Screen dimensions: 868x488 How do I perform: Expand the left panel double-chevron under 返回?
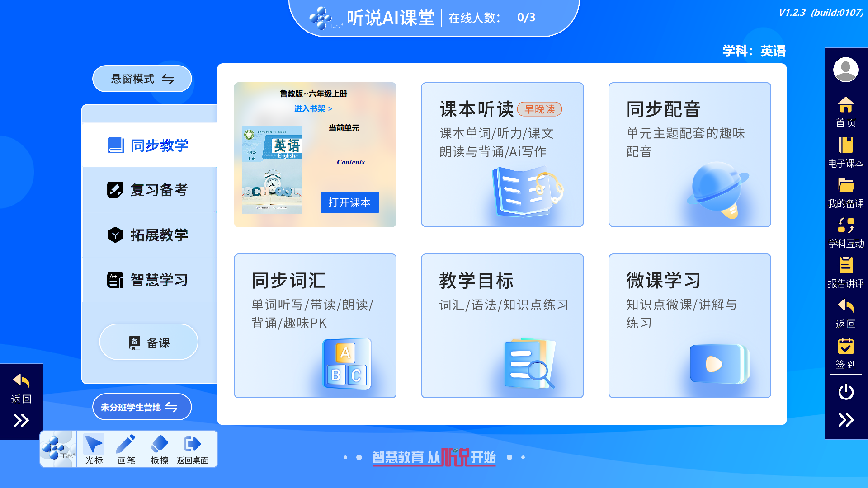21,421
